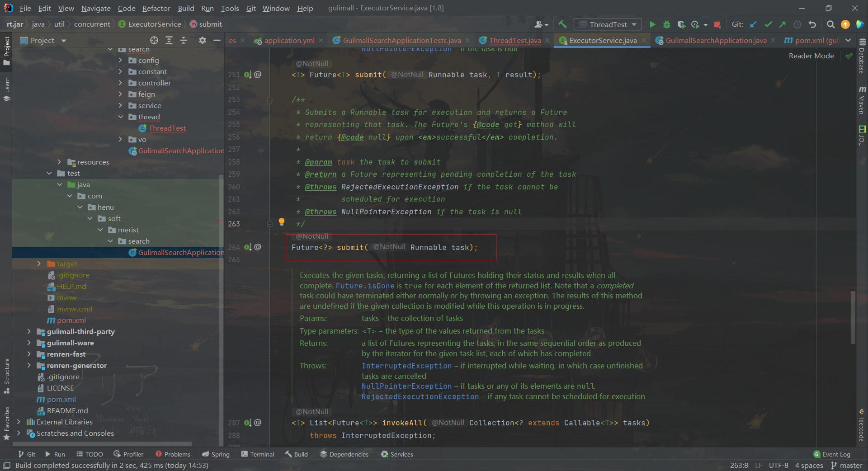Screen dimensions: 868x471
Task: Open the Services tool window
Action: [397, 454]
